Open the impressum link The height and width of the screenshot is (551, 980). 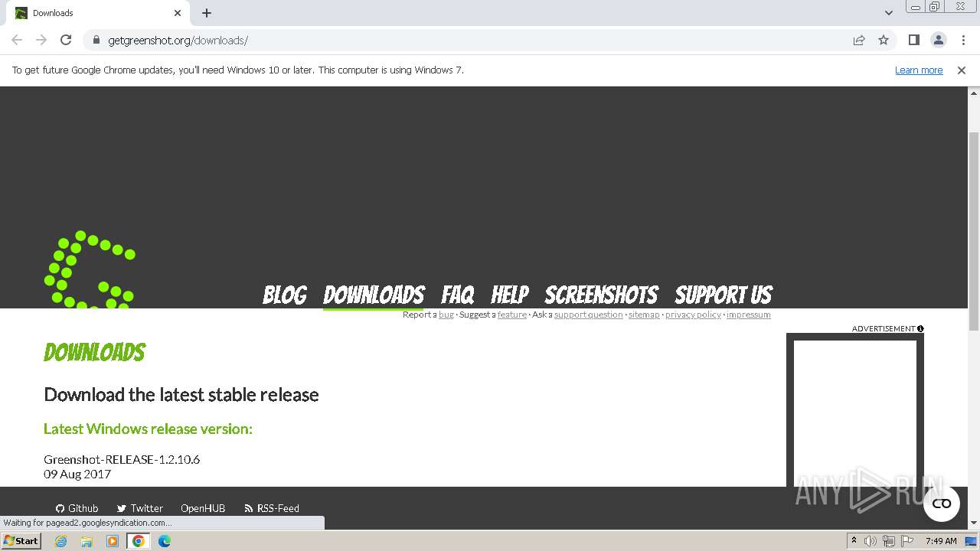pyautogui.click(x=749, y=315)
